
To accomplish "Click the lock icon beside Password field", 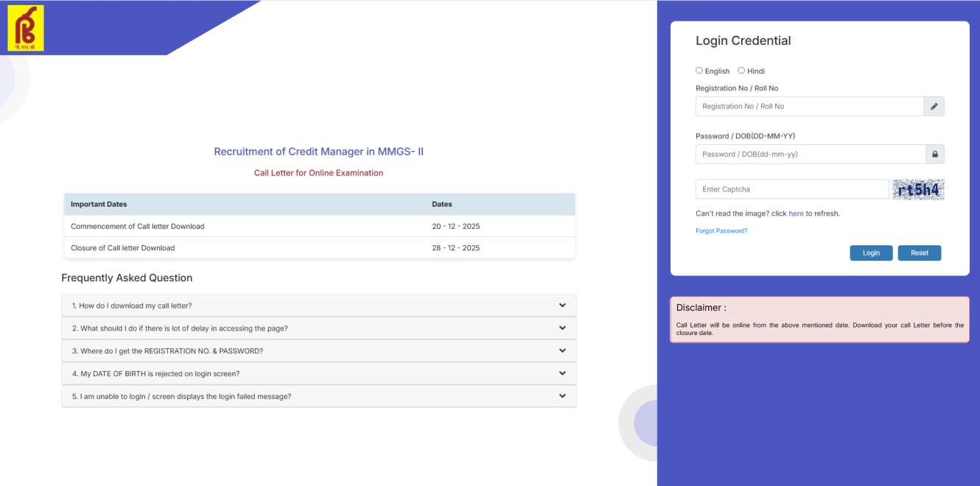I will click(x=934, y=154).
